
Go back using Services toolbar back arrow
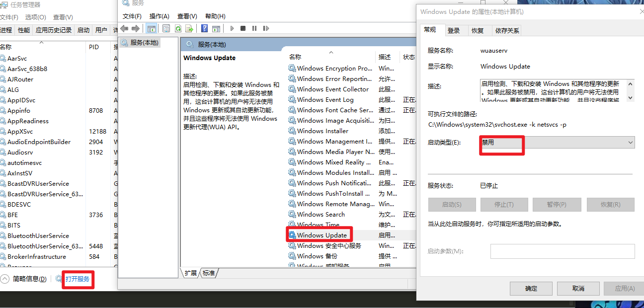124,28
